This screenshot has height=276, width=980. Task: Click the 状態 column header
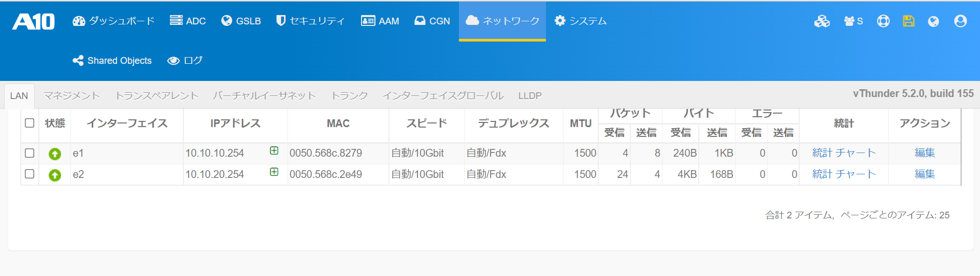coord(55,123)
